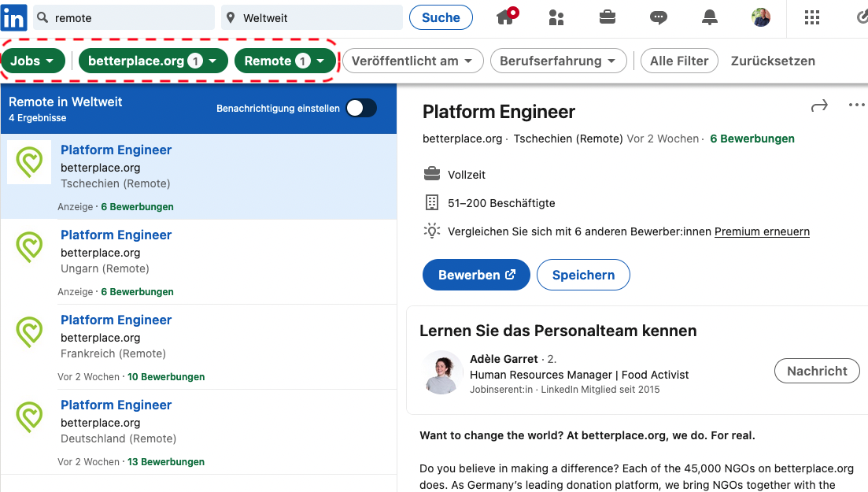This screenshot has width=868, height=492.
Task: Click the Suche button
Action: (x=441, y=18)
